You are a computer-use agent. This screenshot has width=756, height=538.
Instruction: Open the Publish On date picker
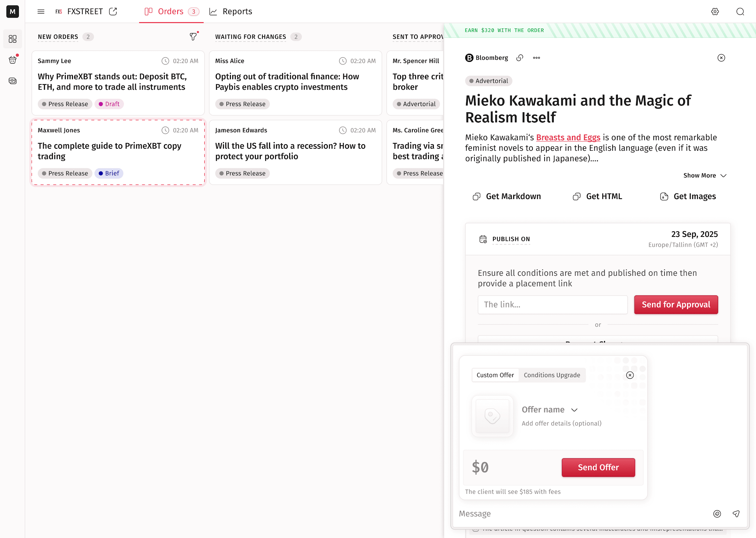point(511,239)
